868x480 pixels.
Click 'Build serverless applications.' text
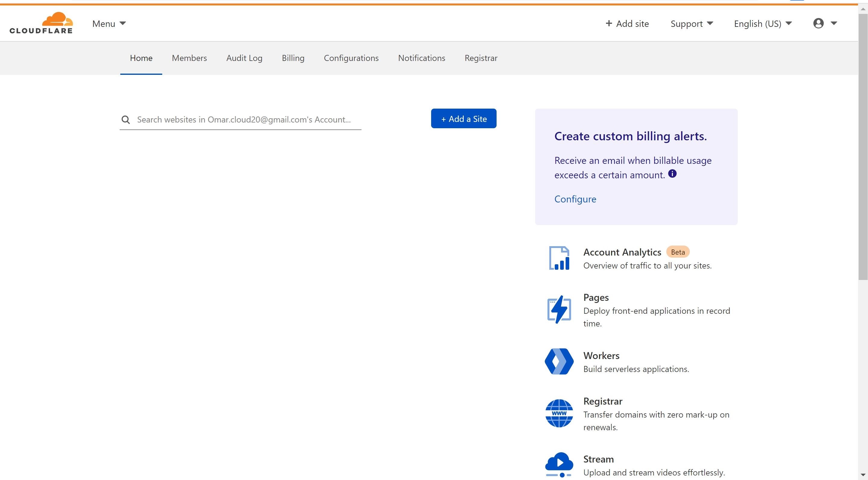tap(636, 369)
